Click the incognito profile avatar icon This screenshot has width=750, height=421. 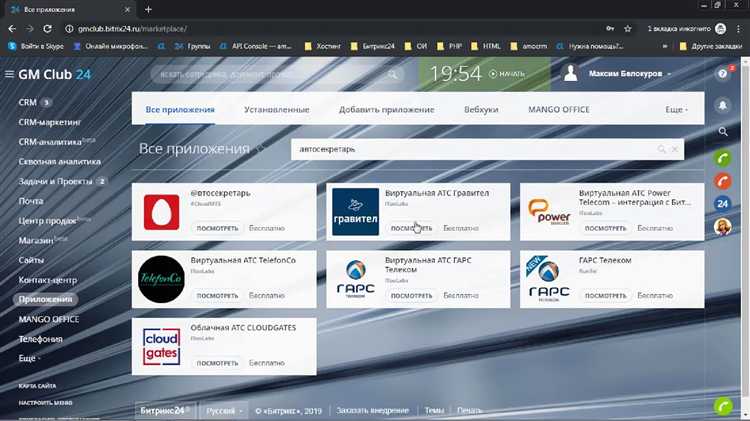point(720,29)
